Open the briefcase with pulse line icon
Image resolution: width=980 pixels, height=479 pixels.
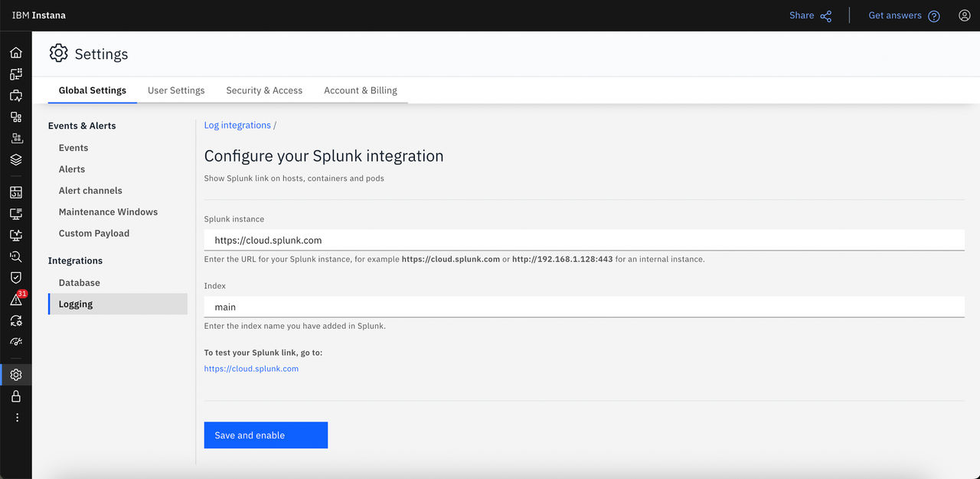16,96
